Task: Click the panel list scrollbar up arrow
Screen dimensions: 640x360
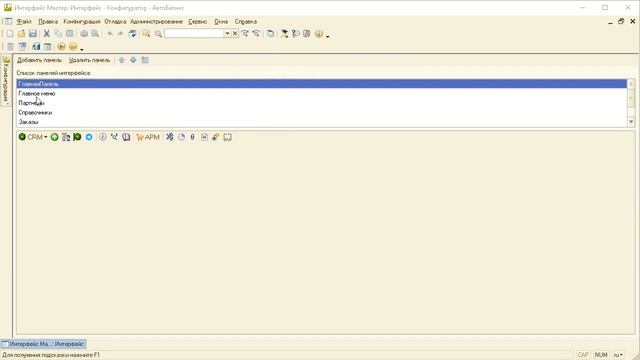Action: coord(631,84)
